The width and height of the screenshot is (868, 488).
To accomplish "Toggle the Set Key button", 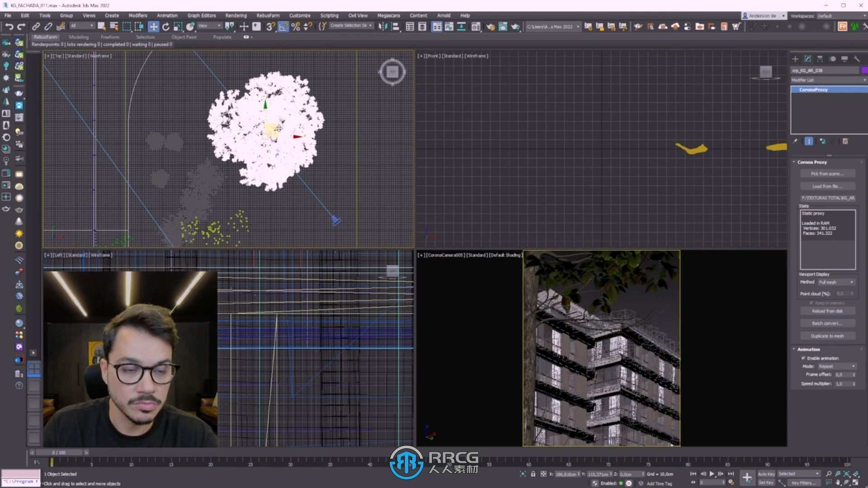I will click(x=766, y=483).
